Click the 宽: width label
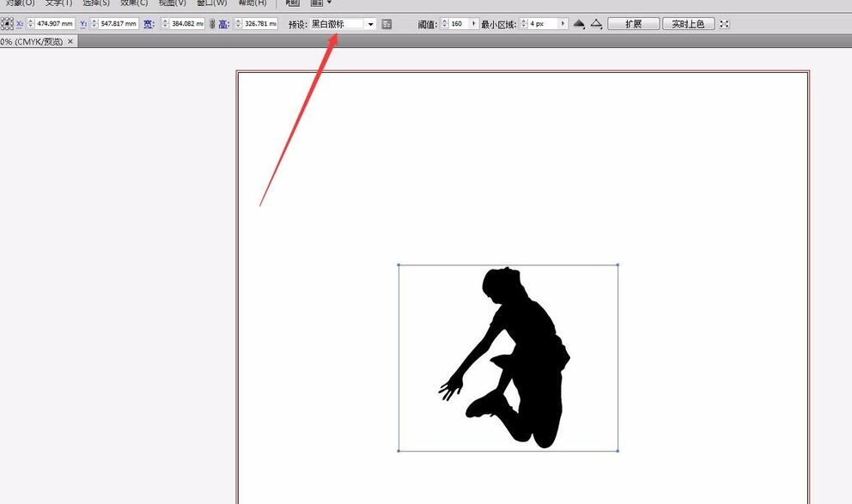 (149, 24)
